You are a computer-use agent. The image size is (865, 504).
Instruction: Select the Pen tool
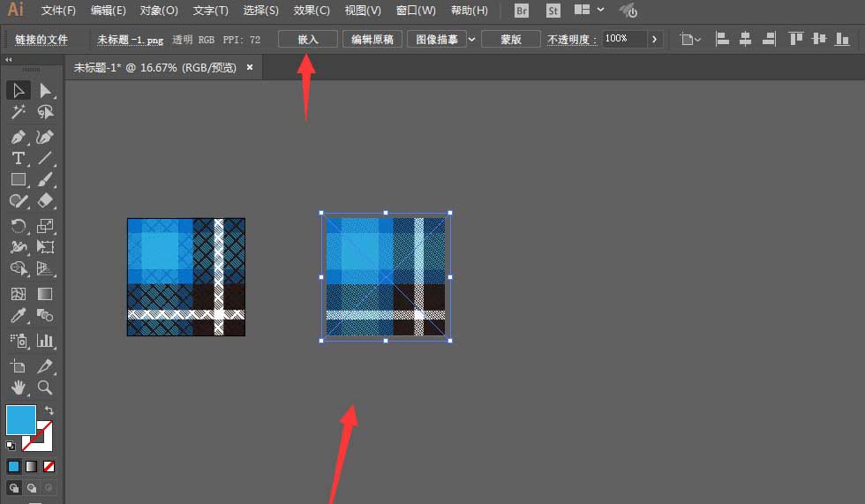19,137
